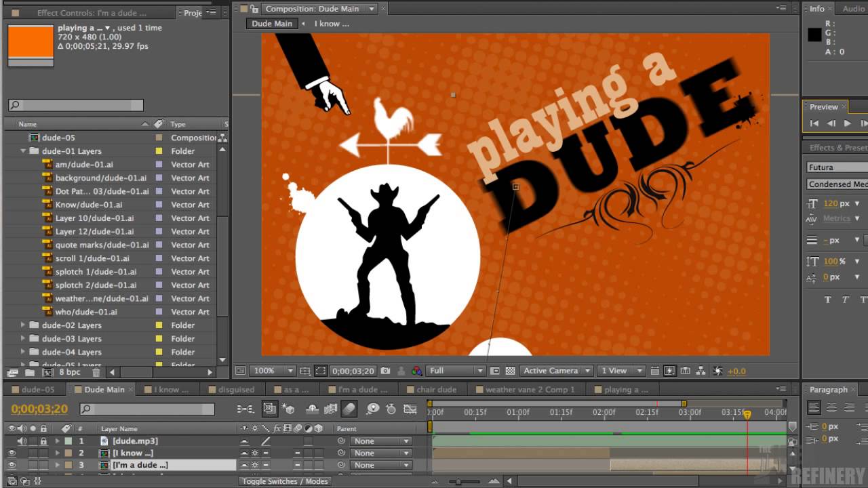Toggle frame blending in the timeline
This screenshot has width=868, height=488.
pos(331,409)
